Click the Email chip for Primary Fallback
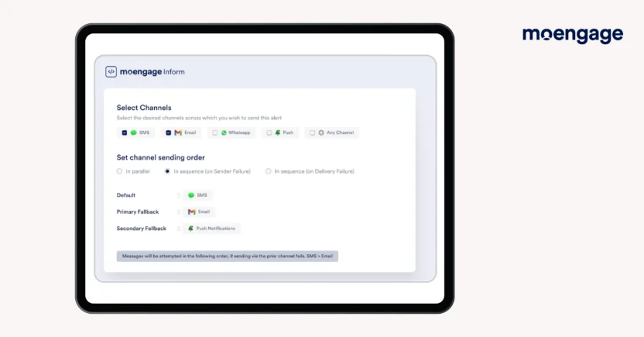 [x=199, y=211]
